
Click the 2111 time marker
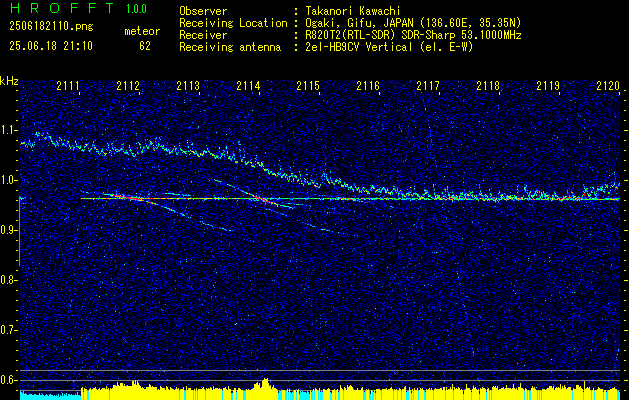[68, 86]
